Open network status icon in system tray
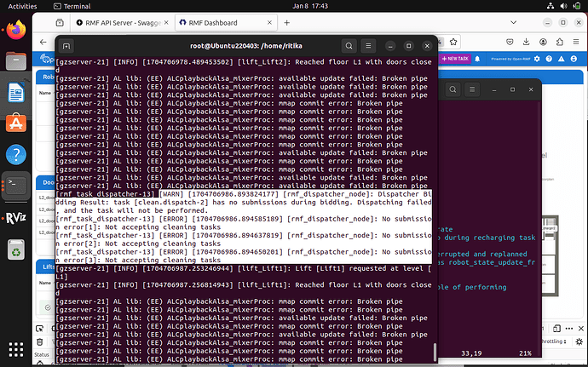Image resolution: width=588 pixels, height=367 pixels. click(551, 6)
